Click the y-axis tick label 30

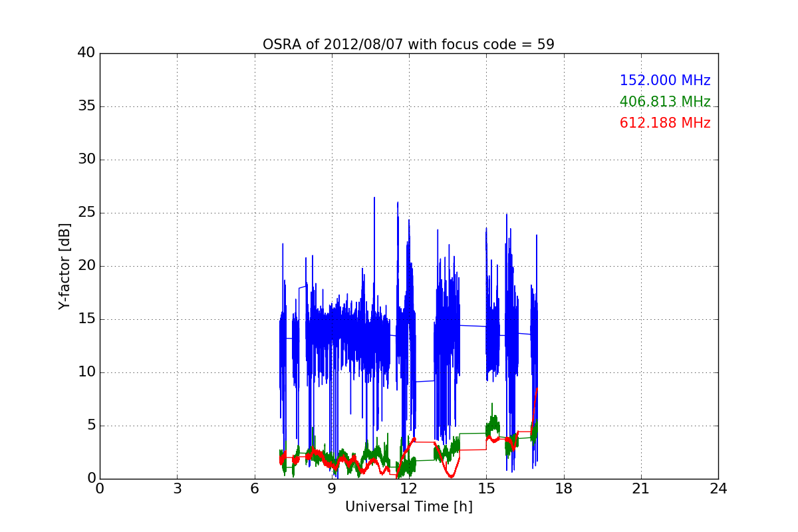tap(86, 160)
